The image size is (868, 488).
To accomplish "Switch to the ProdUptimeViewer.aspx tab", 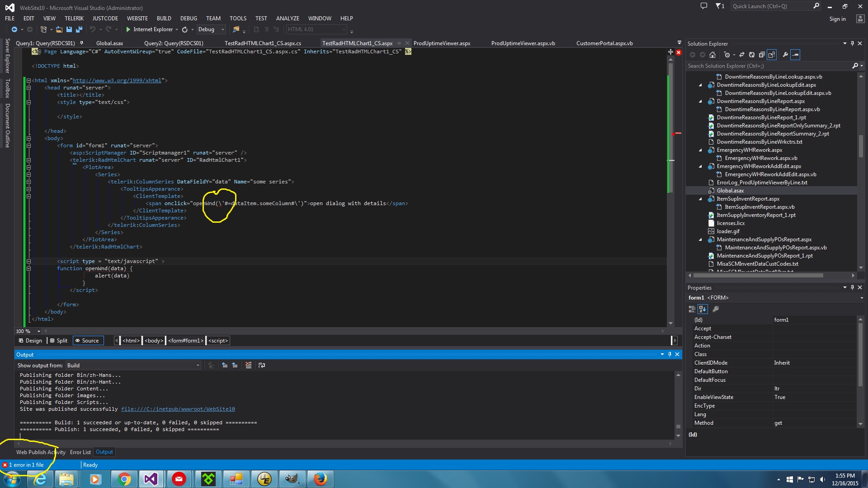I will (x=442, y=43).
